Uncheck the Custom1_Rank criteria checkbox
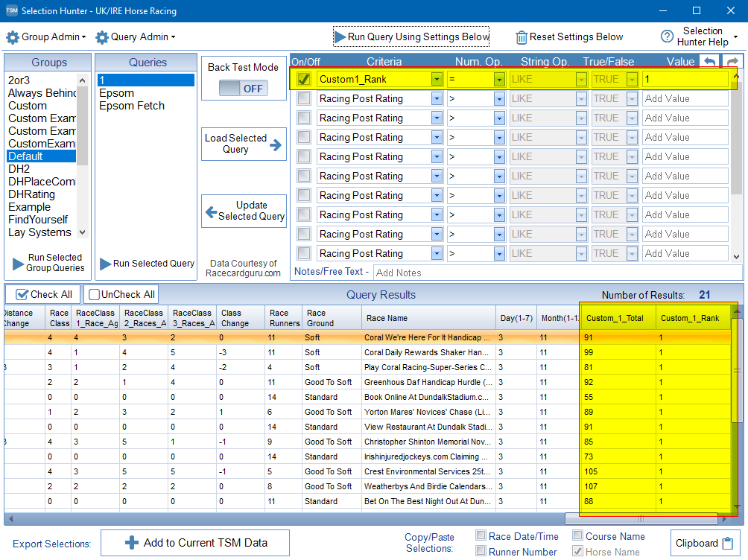 pos(304,79)
